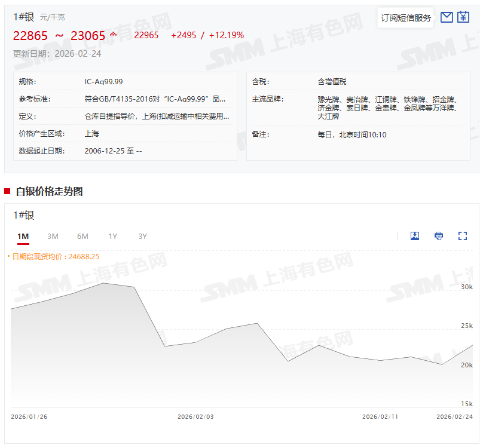
Task: Expand the price chart to fullscreen
Action: click(x=462, y=236)
